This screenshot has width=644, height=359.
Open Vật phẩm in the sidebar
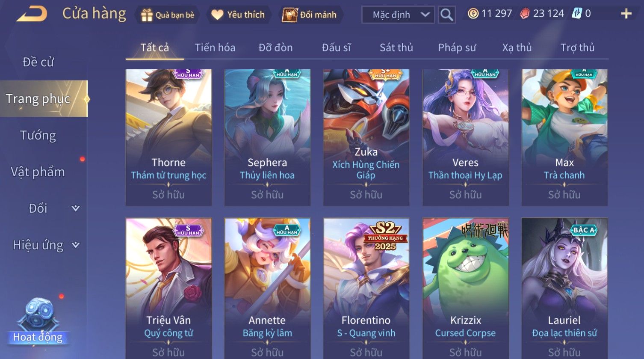pyautogui.click(x=38, y=172)
